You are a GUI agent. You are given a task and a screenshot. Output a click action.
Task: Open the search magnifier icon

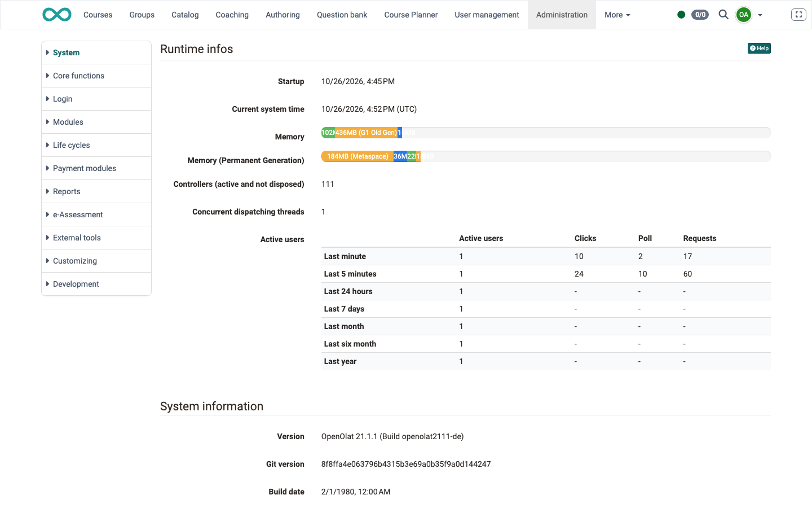pos(723,15)
